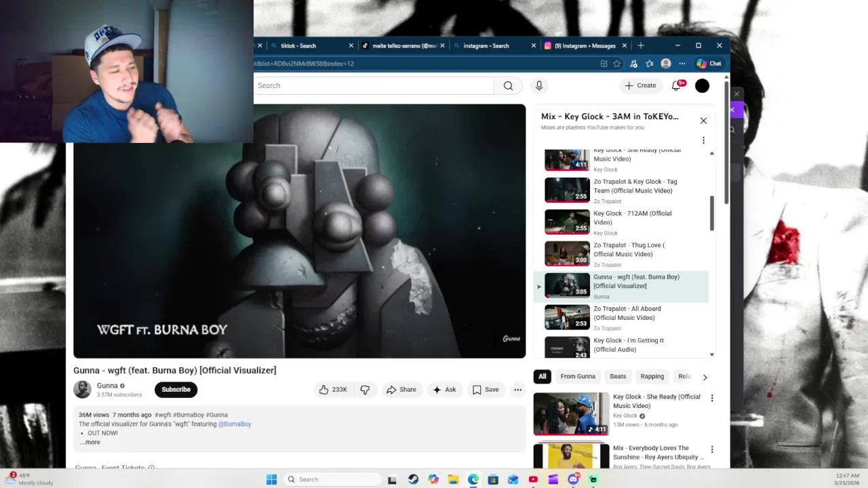Image resolution: width=868 pixels, height=488 pixels.
Task: Click the Create button
Action: point(640,85)
